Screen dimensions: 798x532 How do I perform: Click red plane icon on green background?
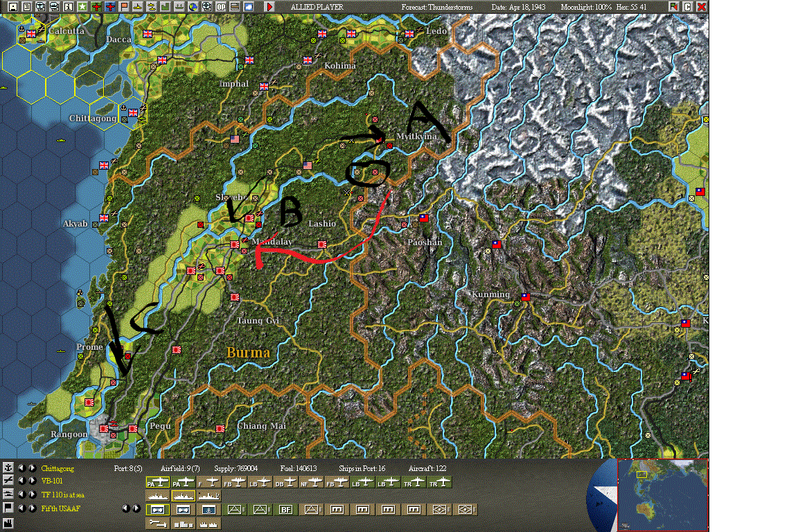pos(97,7)
